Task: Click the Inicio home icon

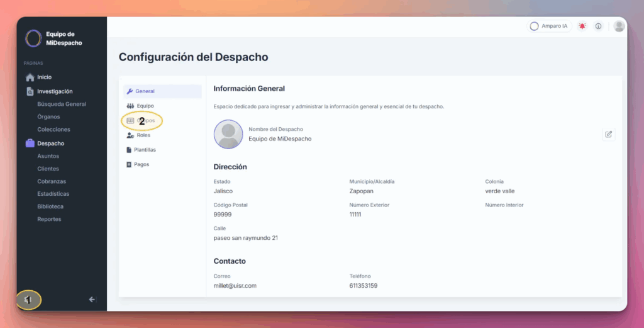Action: pyautogui.click(x=30, y=77)
